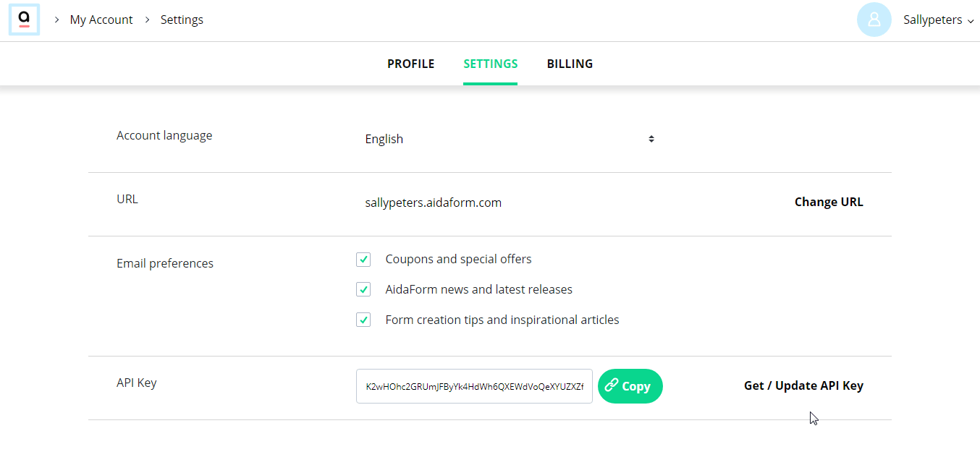Toggle Coupons and special offers checkbox
980x465 pixels.
click(363, 259)
